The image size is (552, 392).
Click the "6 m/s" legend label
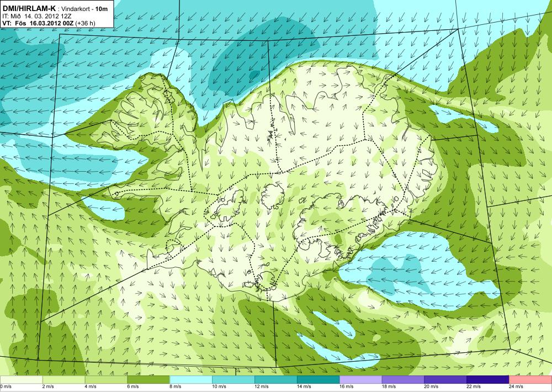tap(133, 386)
